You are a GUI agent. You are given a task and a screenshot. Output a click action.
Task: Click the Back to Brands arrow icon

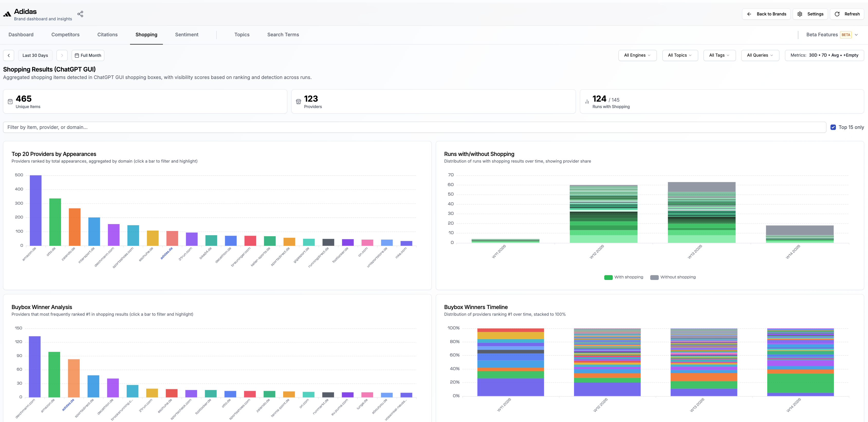point(749,14)
